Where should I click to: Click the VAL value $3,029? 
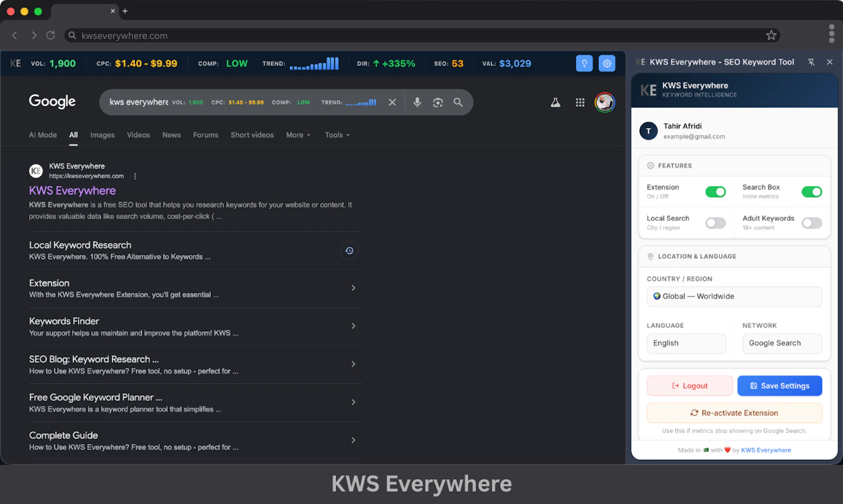tap(515, 63)
